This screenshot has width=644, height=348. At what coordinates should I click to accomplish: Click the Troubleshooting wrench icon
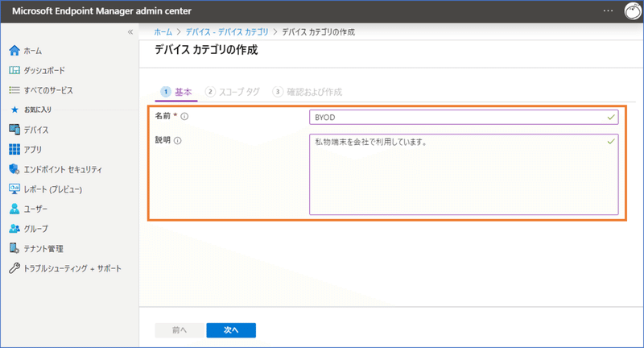point(14,268)
